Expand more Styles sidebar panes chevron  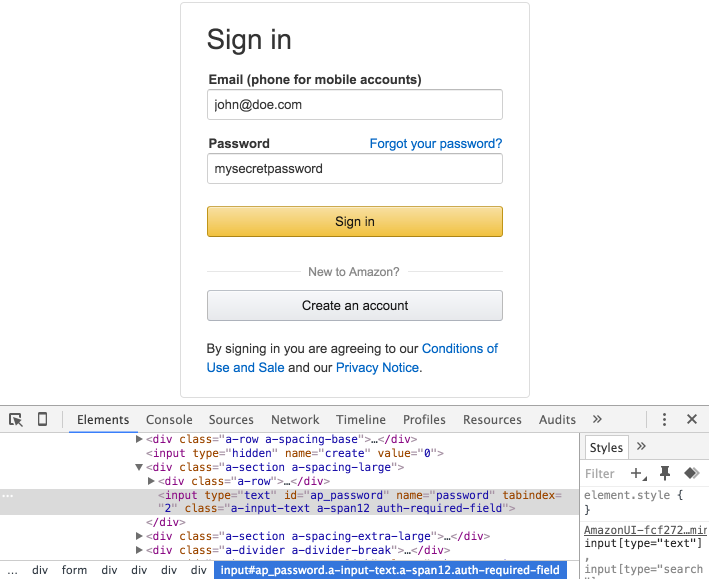point(641,447)
